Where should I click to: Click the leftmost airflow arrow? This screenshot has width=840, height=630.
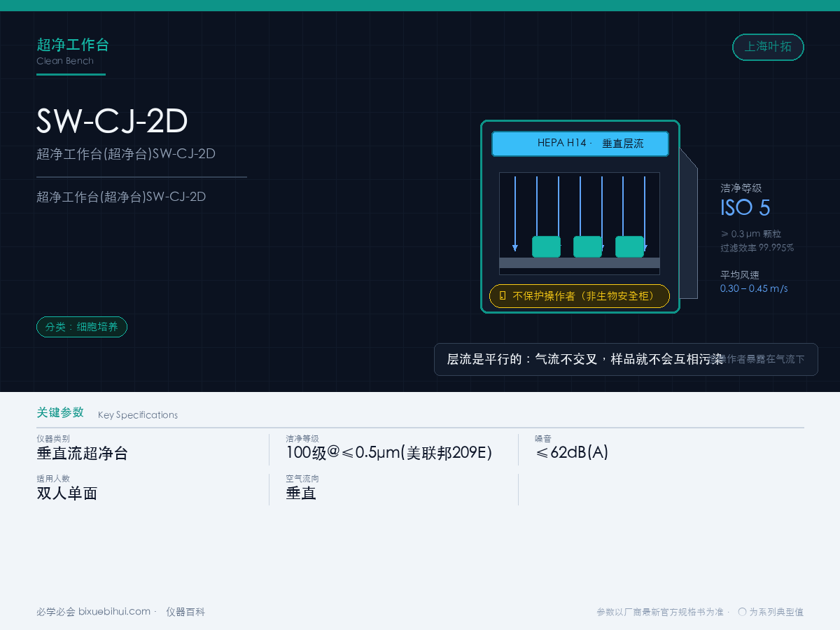[515, 213]
